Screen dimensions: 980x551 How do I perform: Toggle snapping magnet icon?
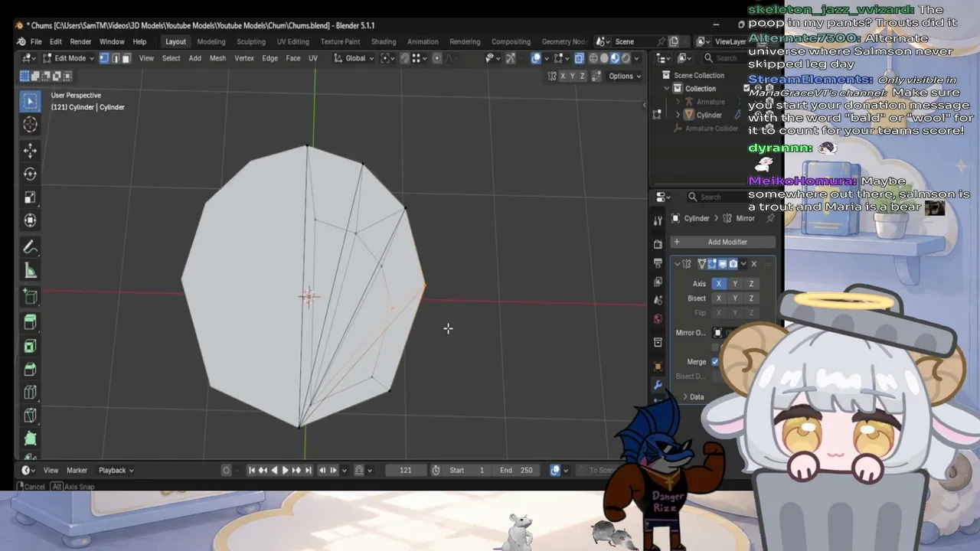404,58
